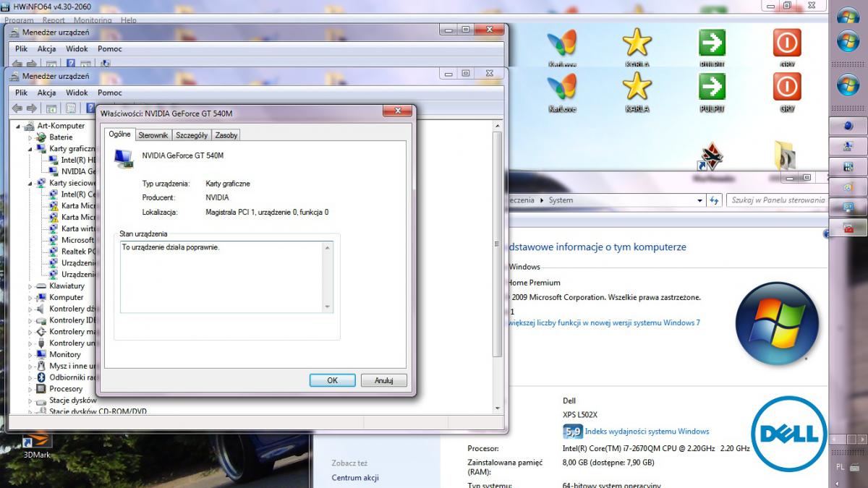Select the Klawiatury keyboard icon
Viewport: 868px width, 488px height.
(x=41, y=286)
